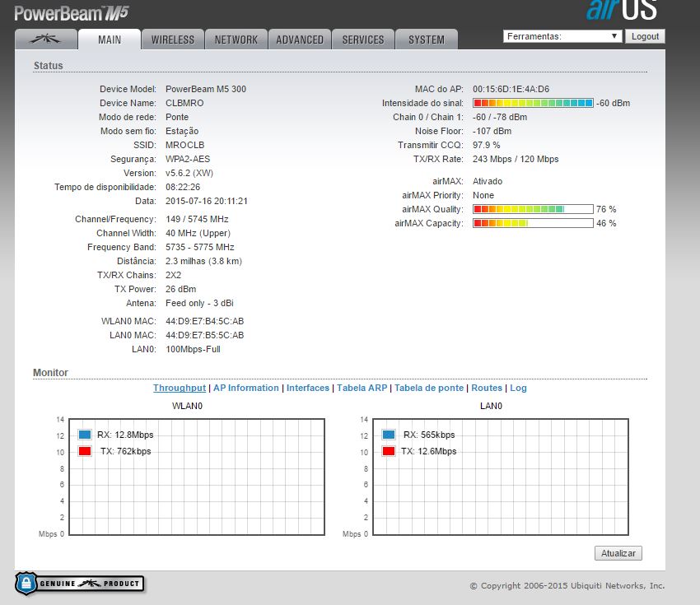Select distance 2.3 milhas (3.8 km)
The height and width of the screenshot is (605, 700).
click(203, 261)
